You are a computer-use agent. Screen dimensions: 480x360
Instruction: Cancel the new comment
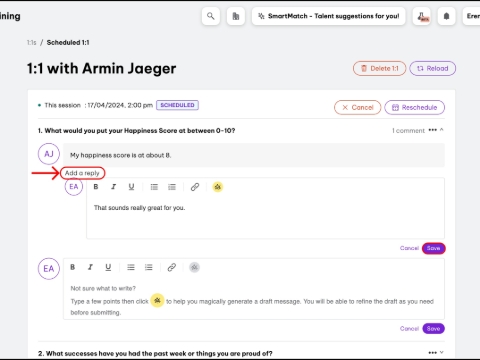point(409,329)
